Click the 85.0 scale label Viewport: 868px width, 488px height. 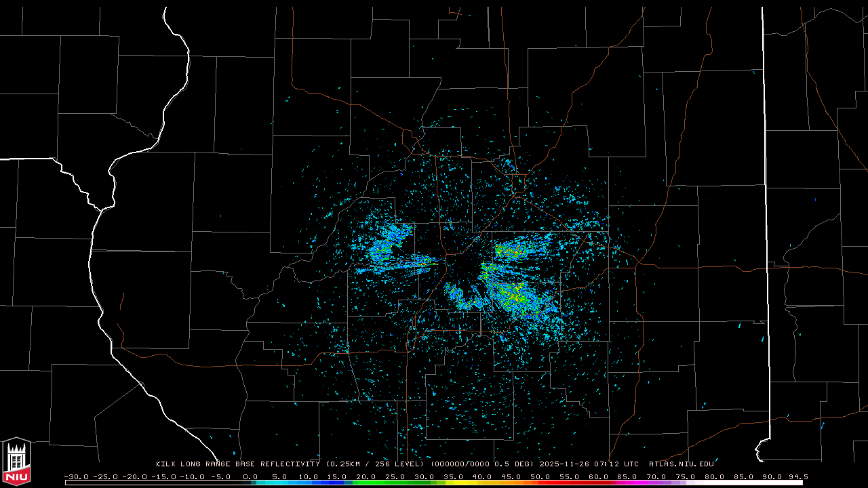tap(743, 477)
